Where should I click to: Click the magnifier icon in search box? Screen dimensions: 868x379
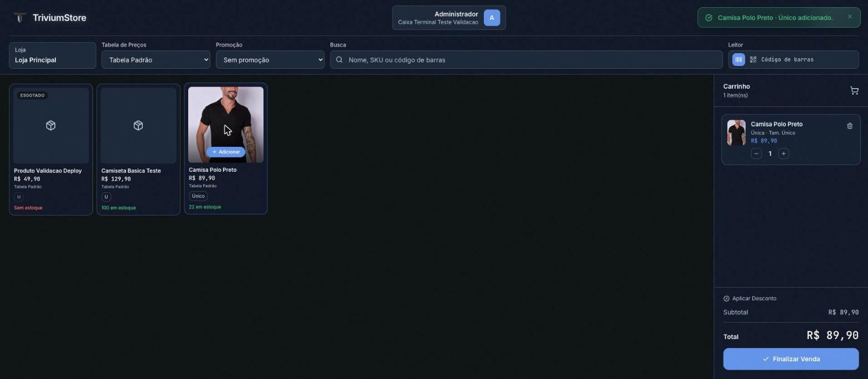[339, 60]
